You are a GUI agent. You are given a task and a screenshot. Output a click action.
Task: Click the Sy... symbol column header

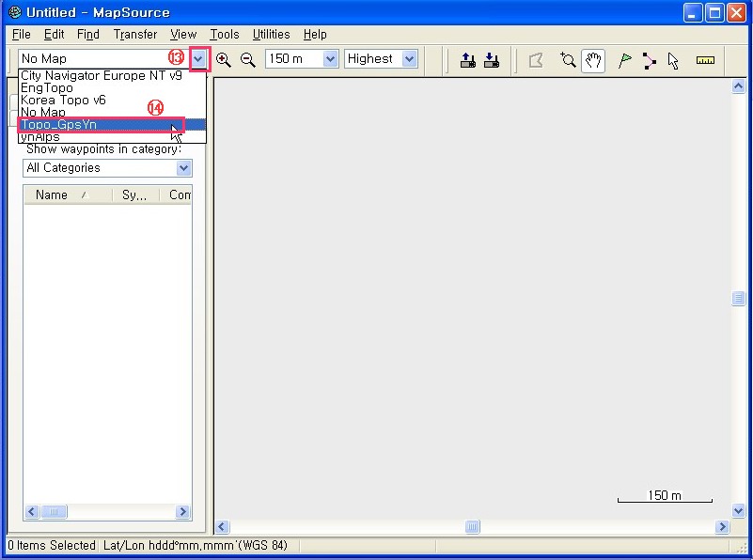click(x=135, y=194)
